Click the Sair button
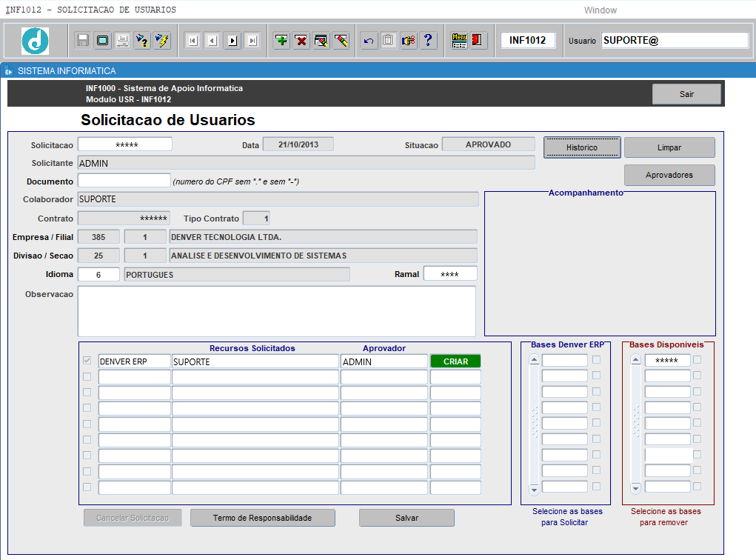This screenshot has height=560, width=756. (686, 94)
